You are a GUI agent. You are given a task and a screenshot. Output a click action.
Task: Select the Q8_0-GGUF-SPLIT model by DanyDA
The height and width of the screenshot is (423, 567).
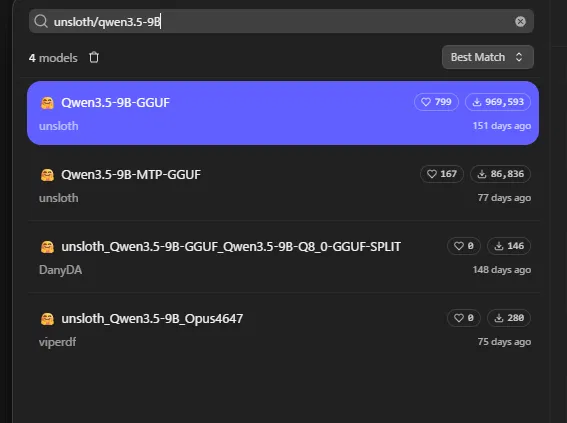point(283,257)
